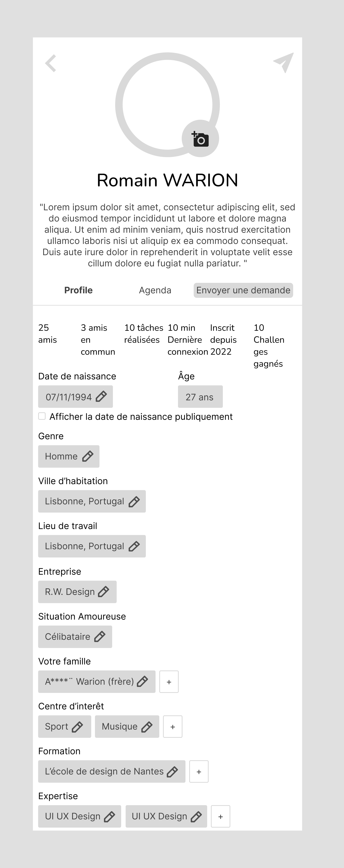Enable showing birth date publicly checkbox
The image size is (344, 868).
pyautogui.click(x=42, y=416)
